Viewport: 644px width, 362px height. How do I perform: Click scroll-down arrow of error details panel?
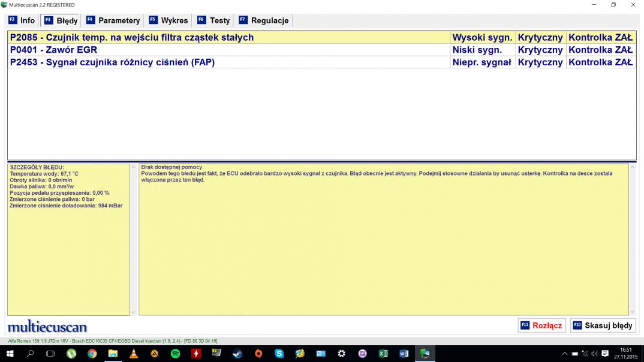coord(134,312)
